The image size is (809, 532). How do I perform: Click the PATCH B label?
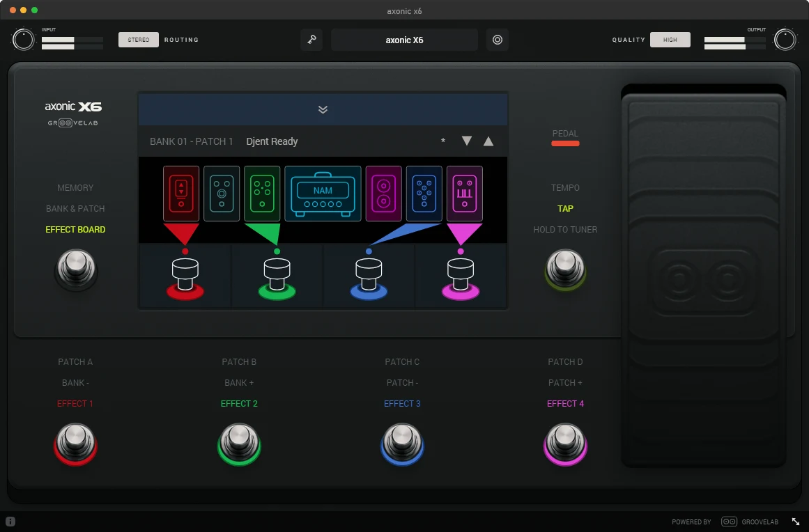(239, 362)
